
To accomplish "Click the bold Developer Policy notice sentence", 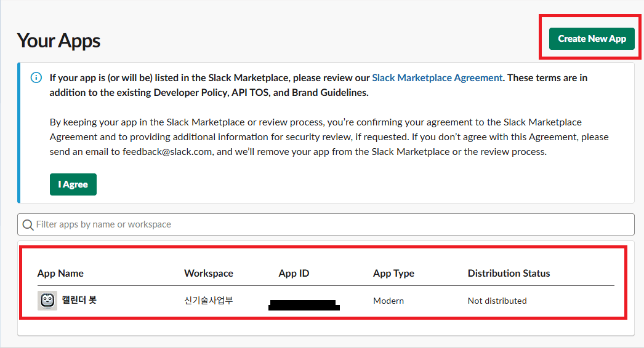I will point(209,93).
